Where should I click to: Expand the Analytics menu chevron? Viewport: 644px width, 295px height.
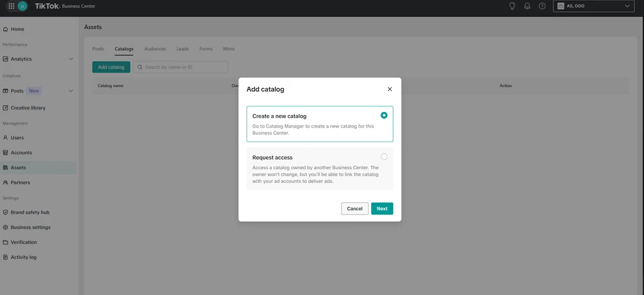tap(70, 59)
